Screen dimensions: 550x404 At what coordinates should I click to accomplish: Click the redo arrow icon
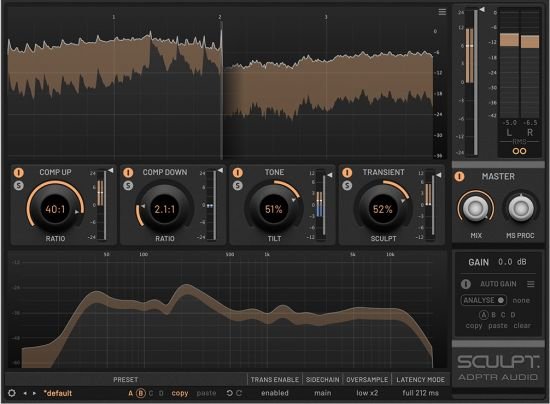(239, 393)
